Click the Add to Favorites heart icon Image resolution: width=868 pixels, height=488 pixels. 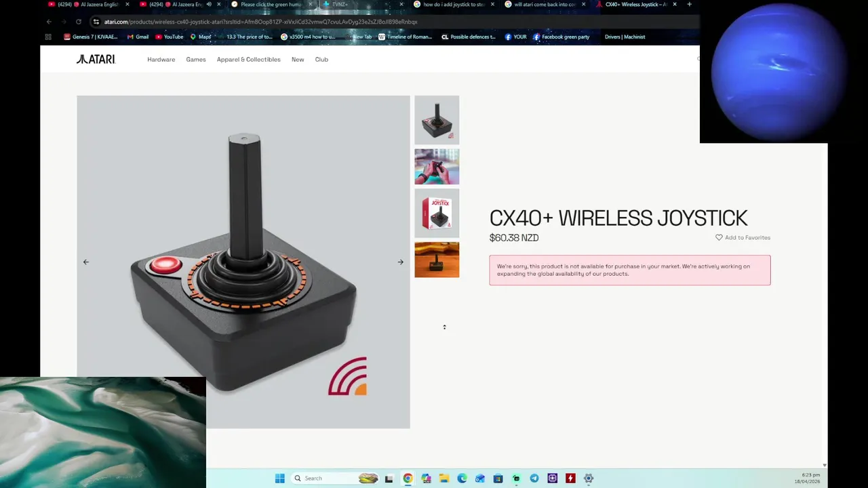pos(719,237)
